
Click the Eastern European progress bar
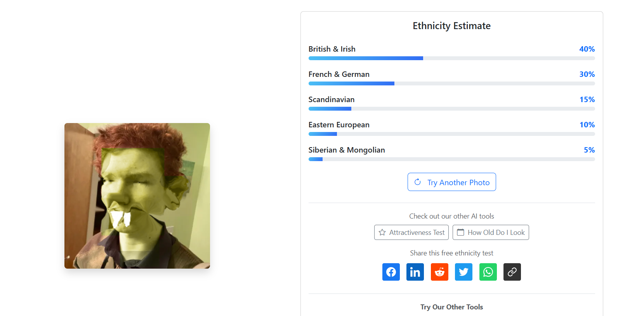pos(451,134)
